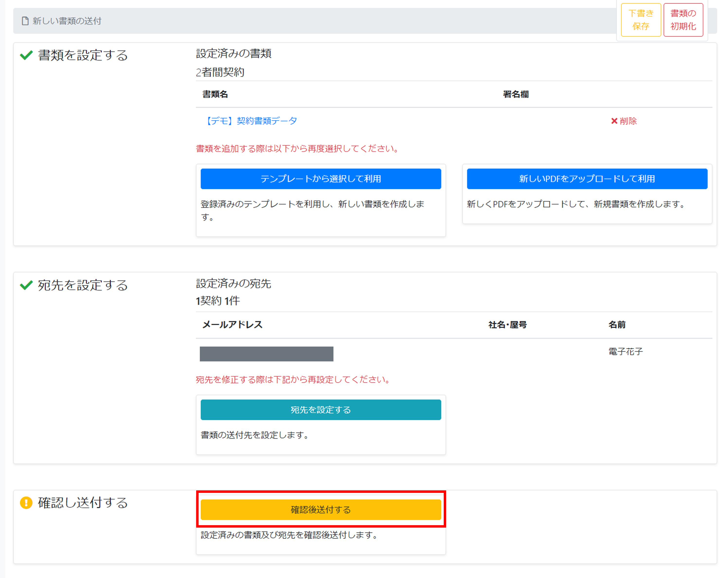This screenshot has width=728, height=578.
Task: Click the 社名・屋号 column header
Action: coord(507,325)
